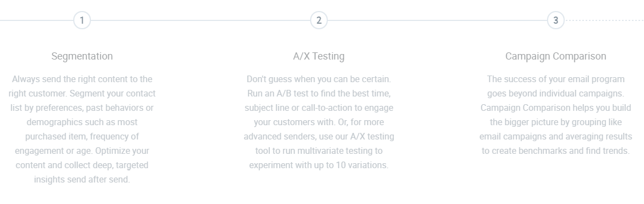Open the Segmentation heading
644x204 pixels.
[x=82, y=56]
